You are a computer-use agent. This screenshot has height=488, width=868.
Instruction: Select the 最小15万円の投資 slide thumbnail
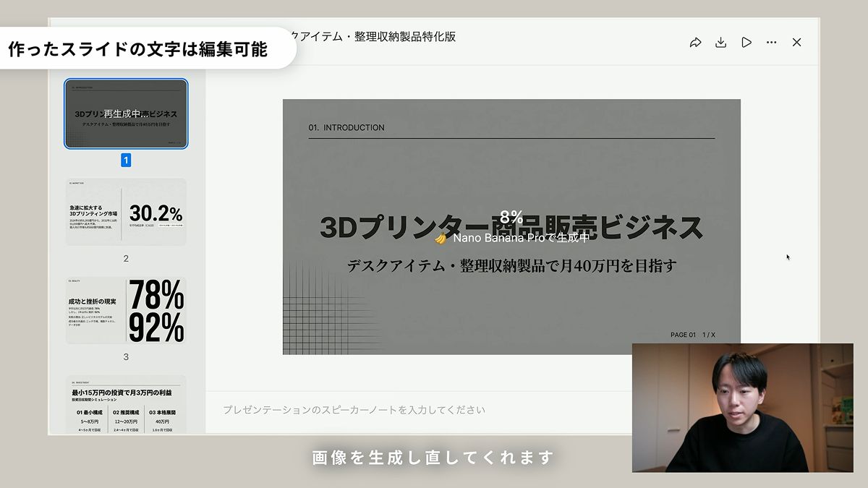coord(126,405)
